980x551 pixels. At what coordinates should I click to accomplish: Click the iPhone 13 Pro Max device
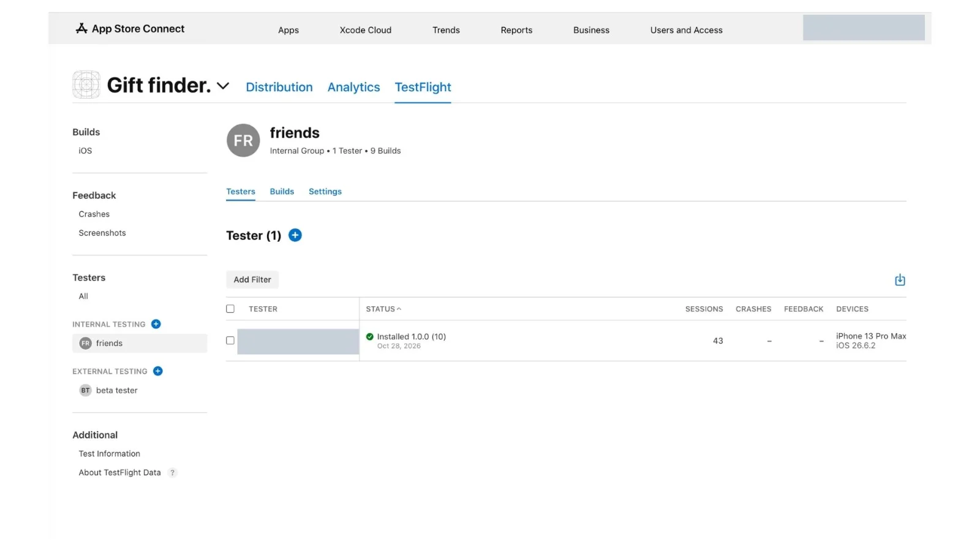(x=871, y=336)
